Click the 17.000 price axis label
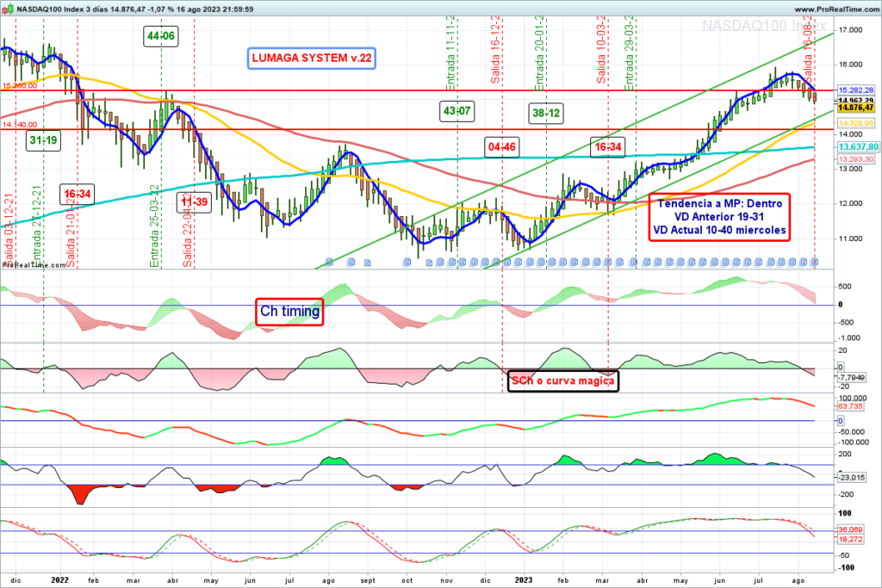Screen dimensions: 882x588 [x=850, y=30]
